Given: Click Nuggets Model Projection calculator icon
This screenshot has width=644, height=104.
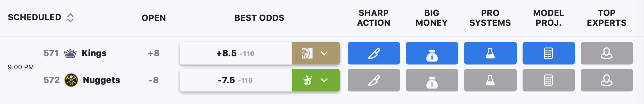Looking at the screenshot, I should 548,80.
